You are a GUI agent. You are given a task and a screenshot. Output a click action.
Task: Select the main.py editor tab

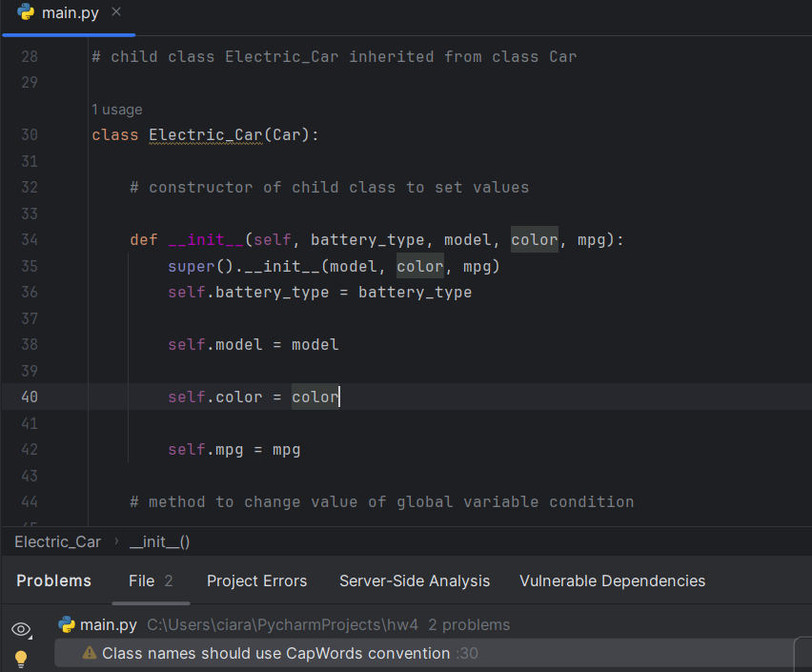point(70,13)
